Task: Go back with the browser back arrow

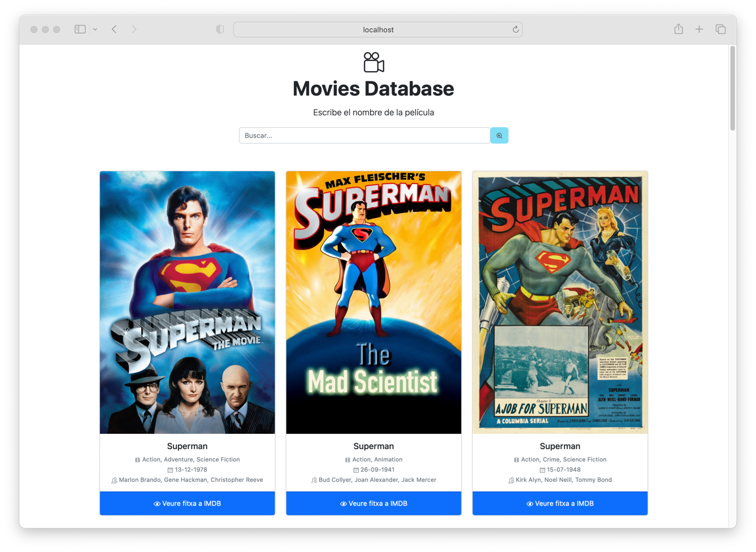Action: click(114, 29)
